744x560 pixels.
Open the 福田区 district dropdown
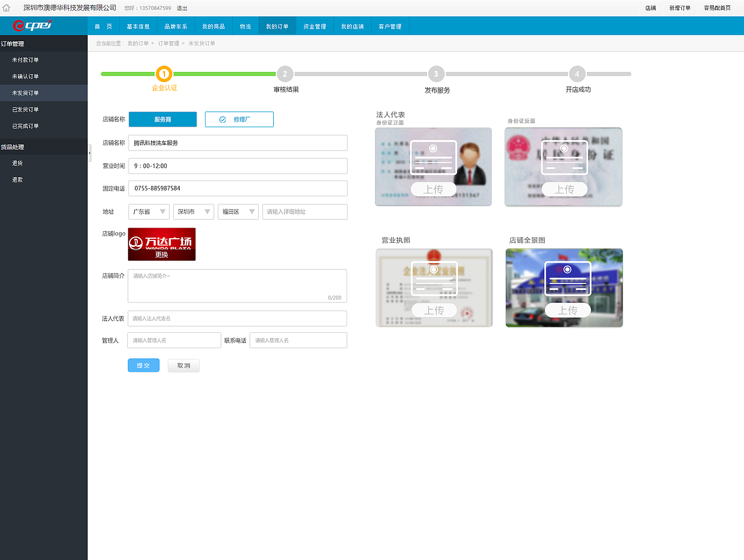pyautogui.click(x=238, y=211)
